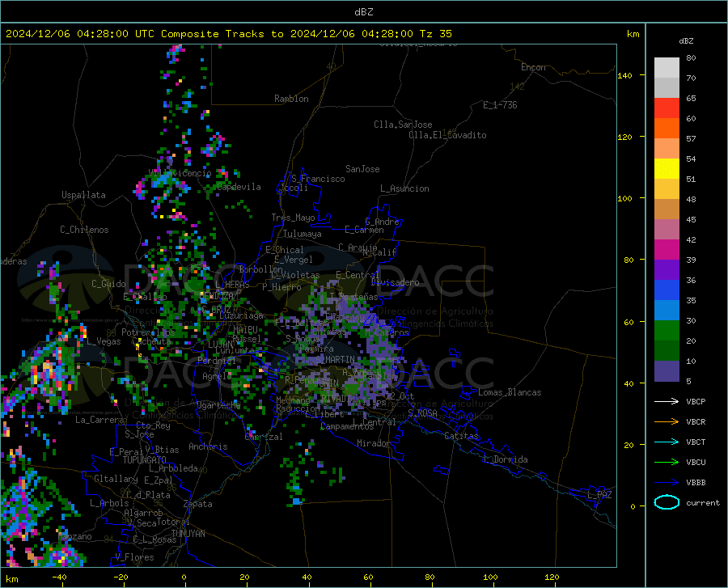The image size is (728, 588).
Task: Click the 'Tz 35' text in header
Action: coord(435,34)
